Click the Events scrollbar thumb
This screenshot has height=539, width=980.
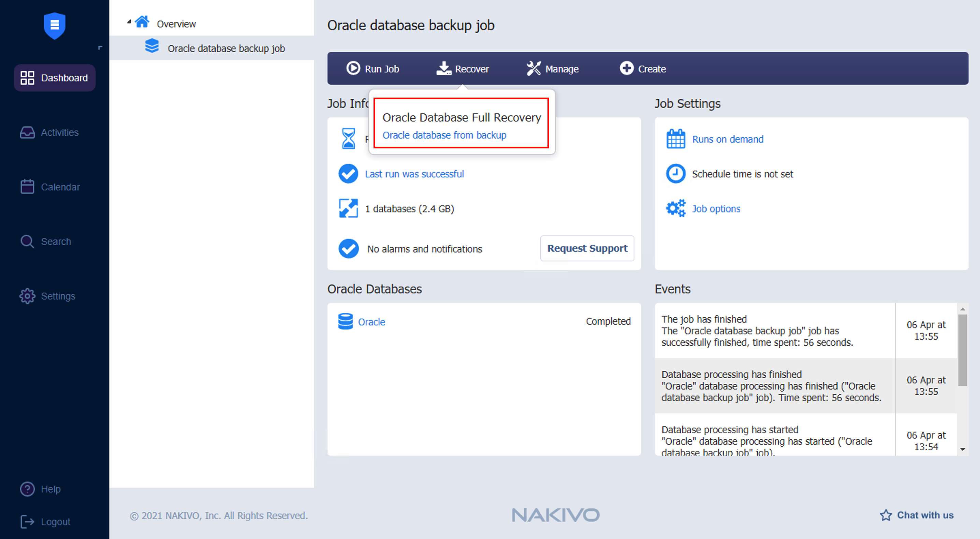(x=963, y=350)
